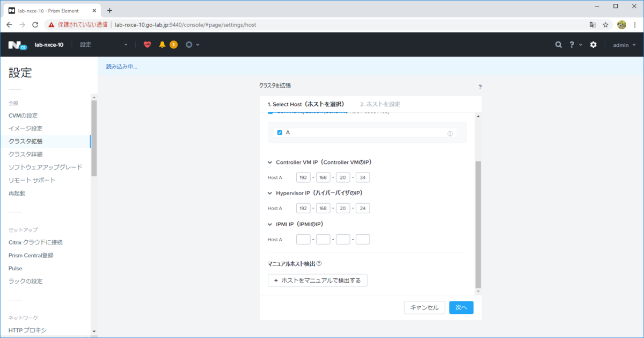Click the sidebar scroll down arrow
The image size is (644, 338).
[x=94, y=332]
